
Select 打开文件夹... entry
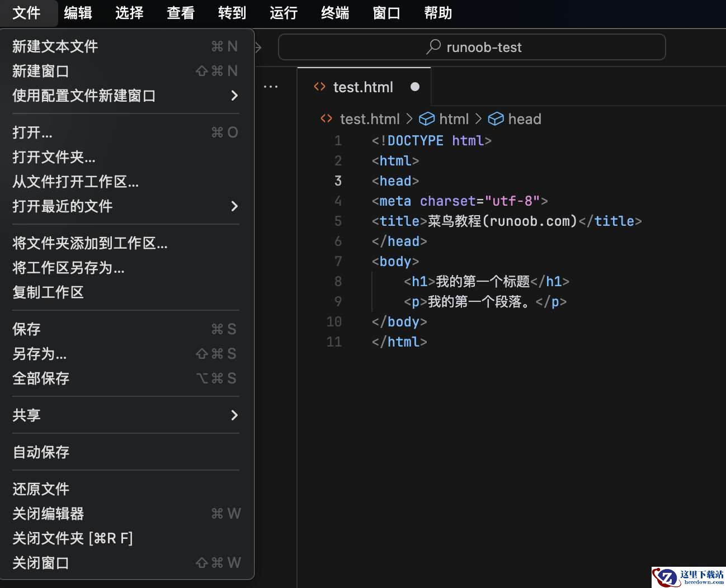tap(127, 157)
